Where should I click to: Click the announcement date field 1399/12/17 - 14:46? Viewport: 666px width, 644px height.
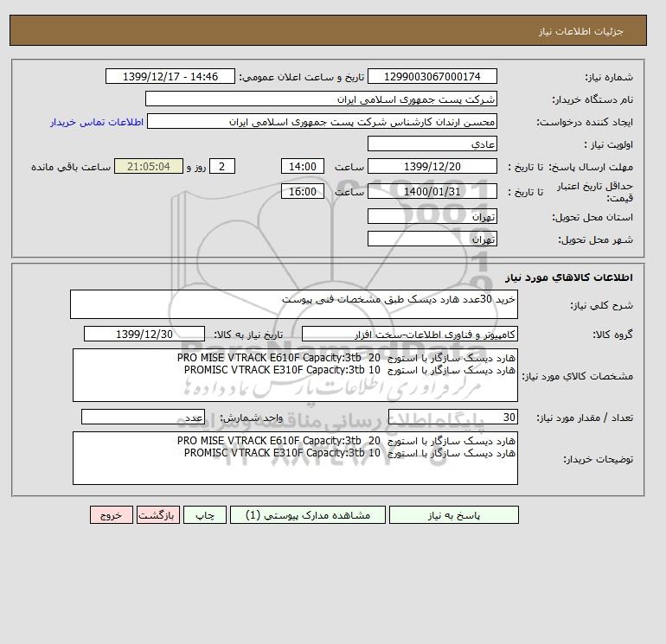pyautogui.click(x=170, y=76)
